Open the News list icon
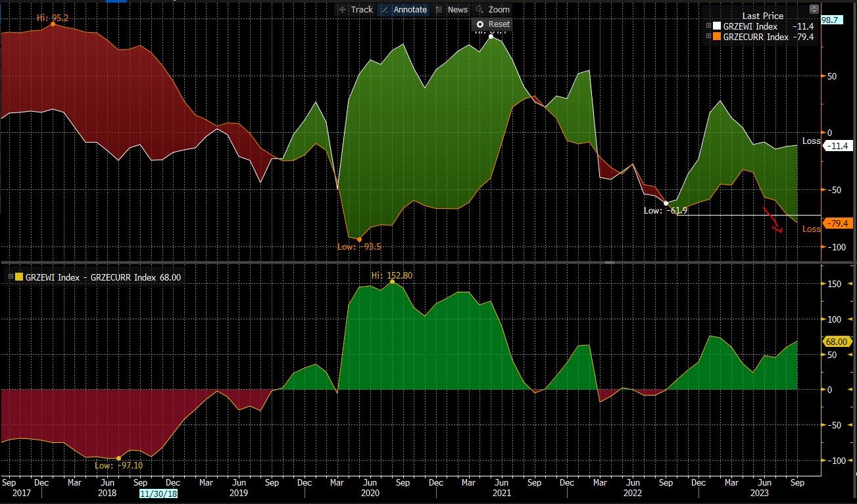Viewport: 857px width, 504px height. coord(439,10)
